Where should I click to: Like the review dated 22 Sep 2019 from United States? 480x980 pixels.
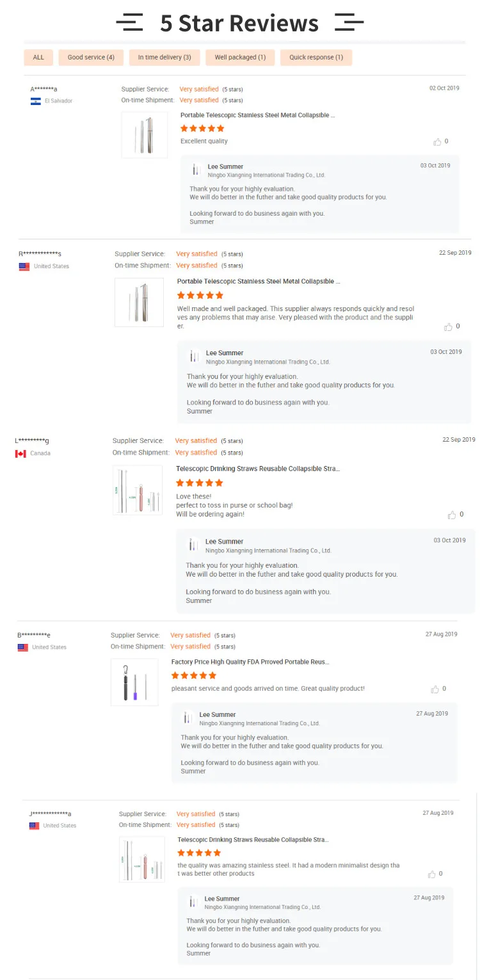click(449, 326)
